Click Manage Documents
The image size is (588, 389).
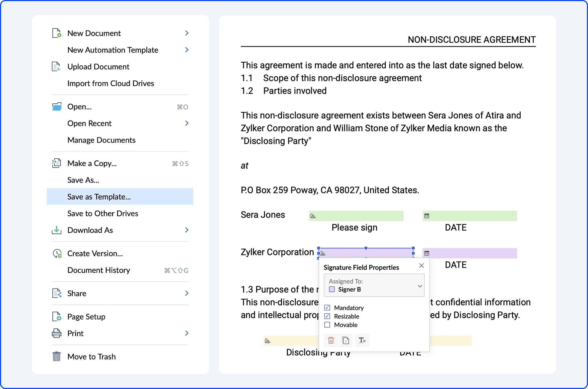tap(101, 140)
